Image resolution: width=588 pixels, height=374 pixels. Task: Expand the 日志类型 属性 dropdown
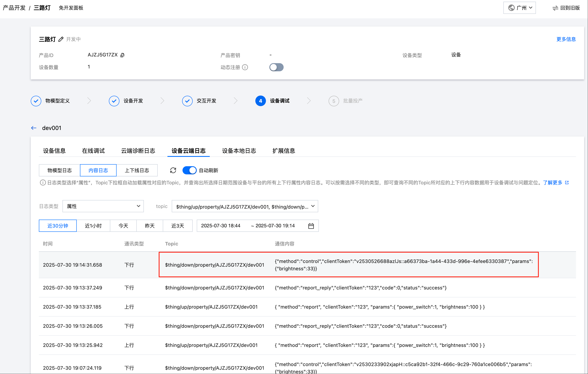(x=103, y=206)
